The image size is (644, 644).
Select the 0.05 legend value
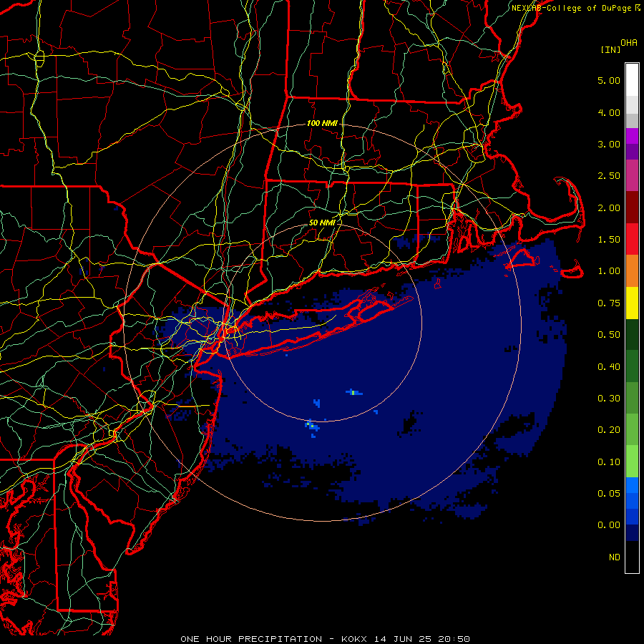(609, 494)
